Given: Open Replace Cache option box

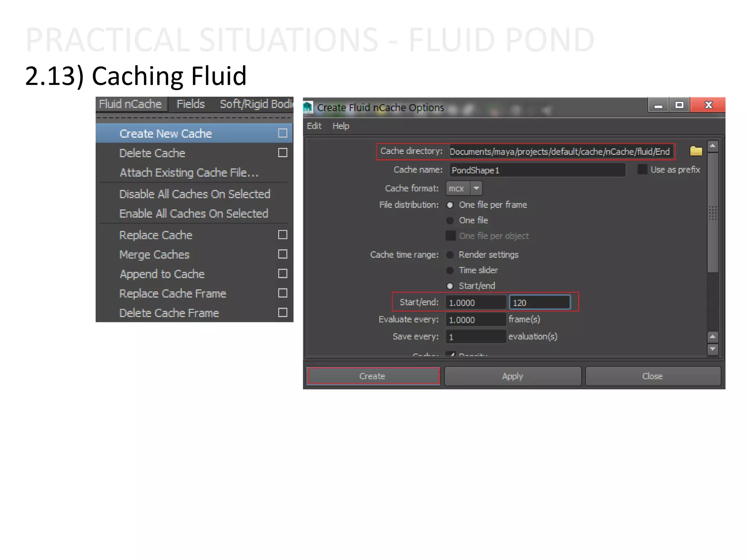Looking at the screenshot, I should [283, 234].
